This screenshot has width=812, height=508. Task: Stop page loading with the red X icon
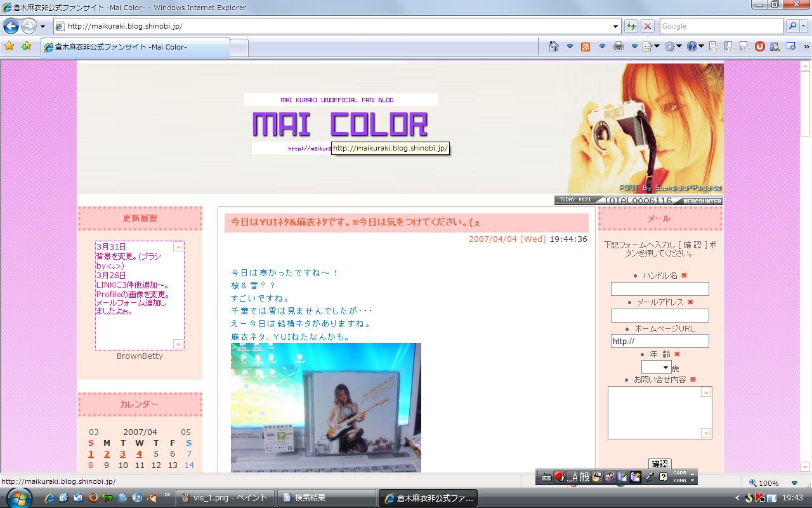(647, 26)
